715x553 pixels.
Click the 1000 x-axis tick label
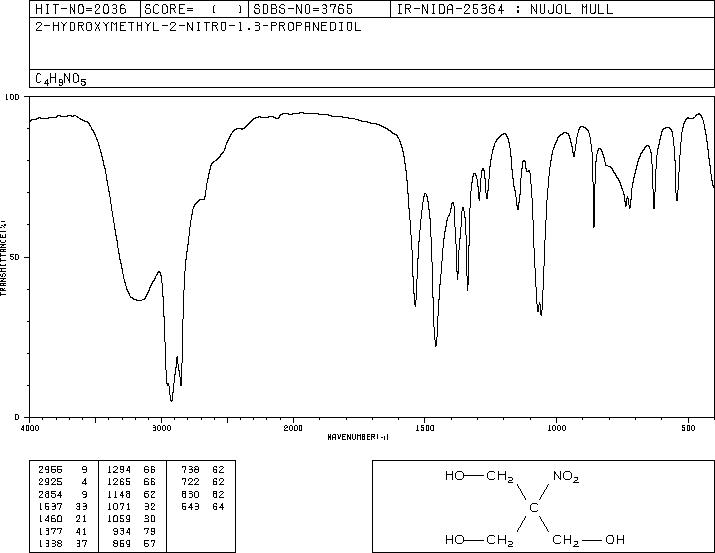[556, 428]
